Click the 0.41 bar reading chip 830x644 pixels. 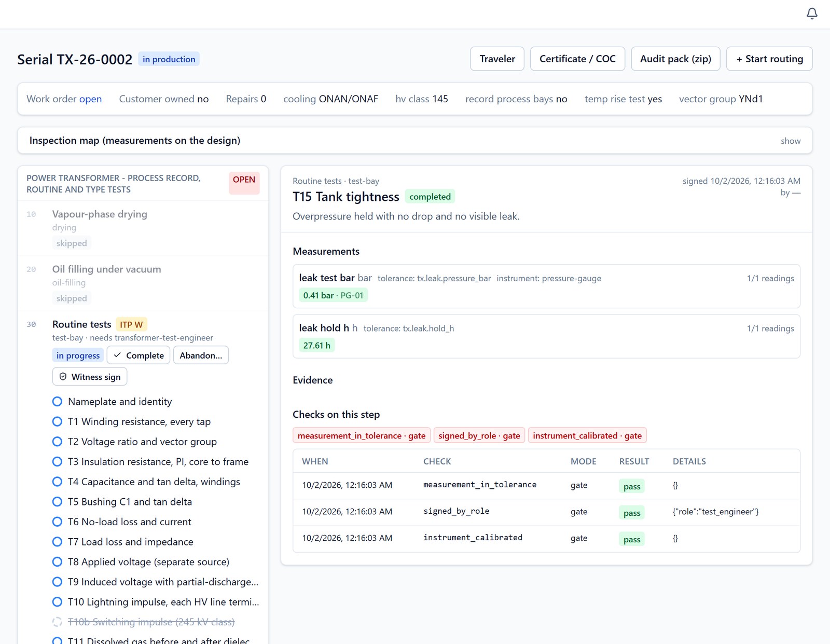click(x=333, y=295)
